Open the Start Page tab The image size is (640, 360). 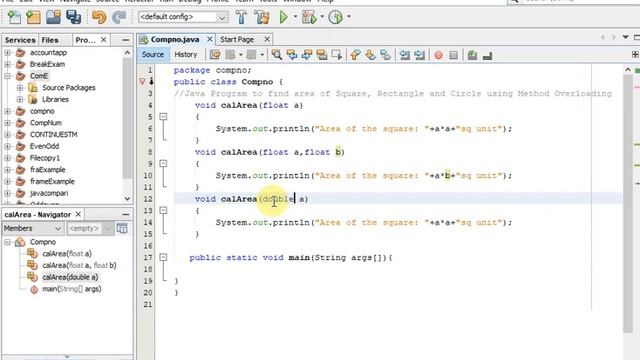237,40
